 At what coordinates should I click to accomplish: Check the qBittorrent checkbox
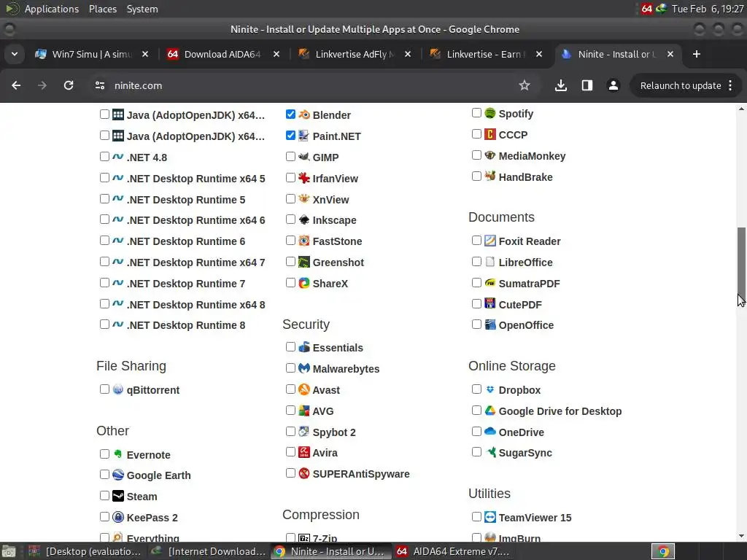pyautogui.click(x=105, y=389)
